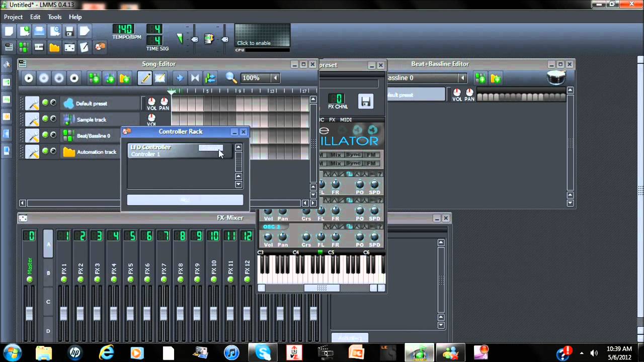
Task: Save the current project floppy icon
Action: pyautogui.click(x=69, y=31)
